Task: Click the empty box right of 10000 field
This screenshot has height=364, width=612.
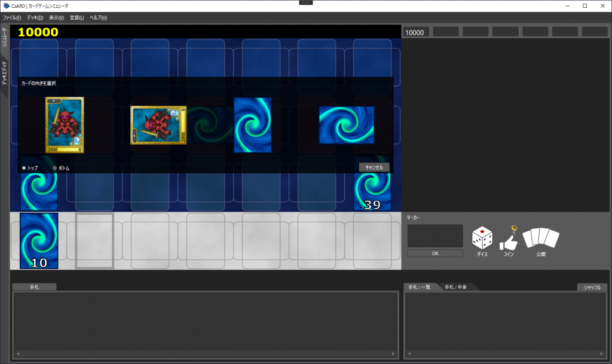Action: point(446,32)
